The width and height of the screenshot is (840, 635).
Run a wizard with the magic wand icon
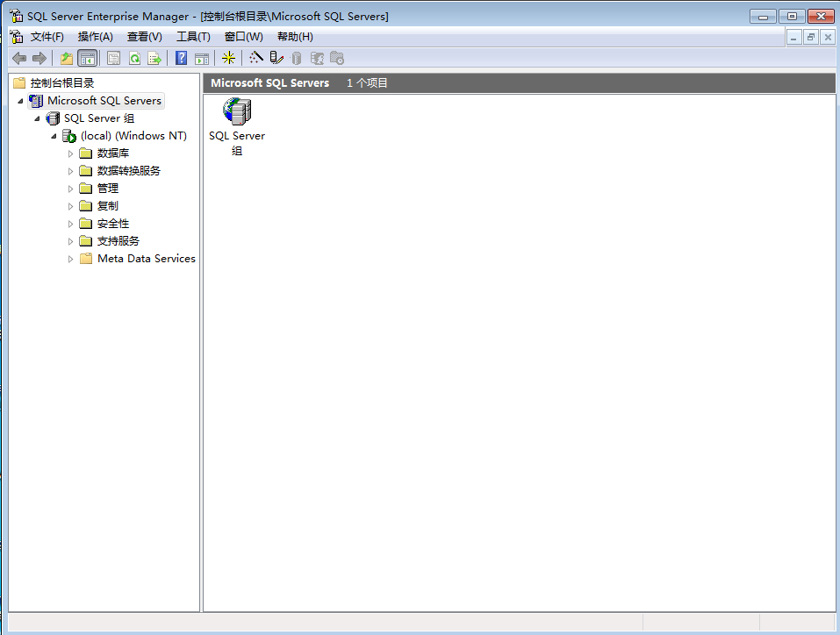pos(256,57)
